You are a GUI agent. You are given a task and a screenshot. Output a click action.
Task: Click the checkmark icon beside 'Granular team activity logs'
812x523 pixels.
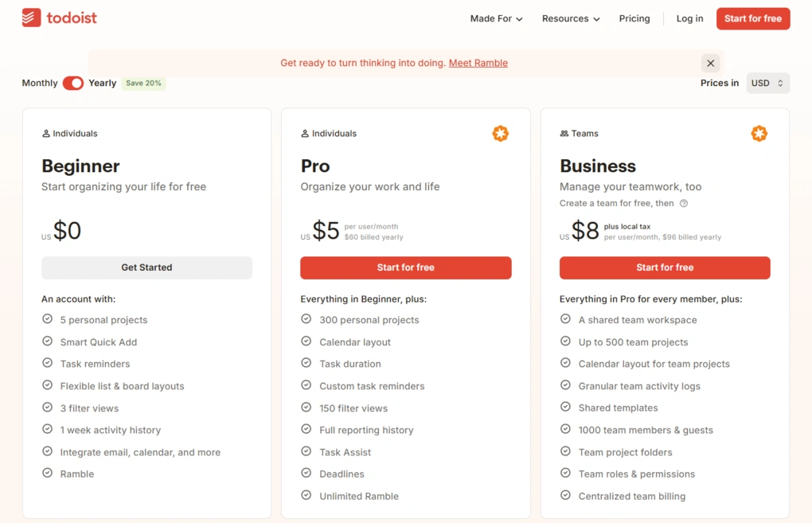point(565,385)
